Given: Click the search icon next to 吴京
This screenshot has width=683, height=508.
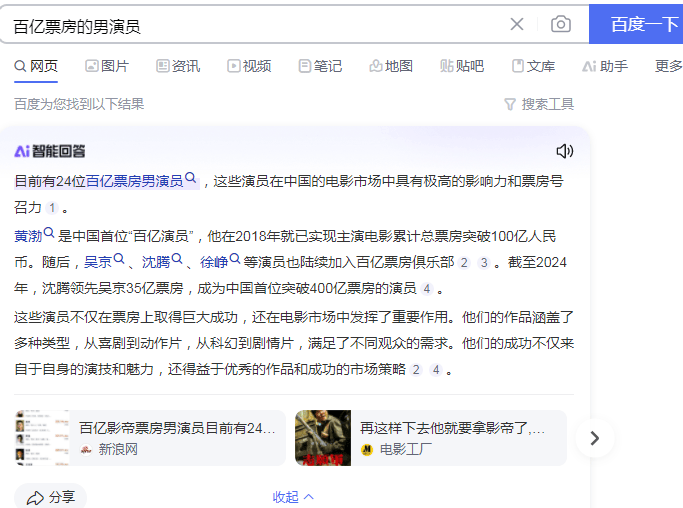Looking at the screenshot, I should tap(119, 259).
